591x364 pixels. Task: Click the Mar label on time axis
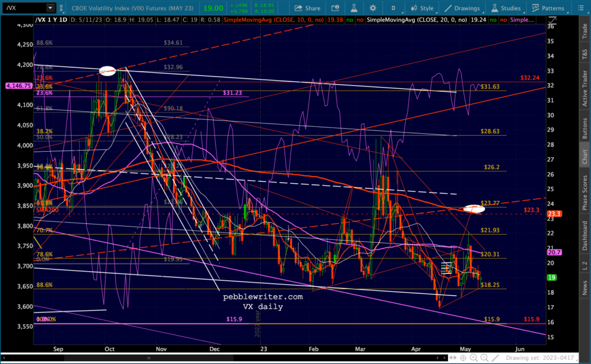pos(360,349)
